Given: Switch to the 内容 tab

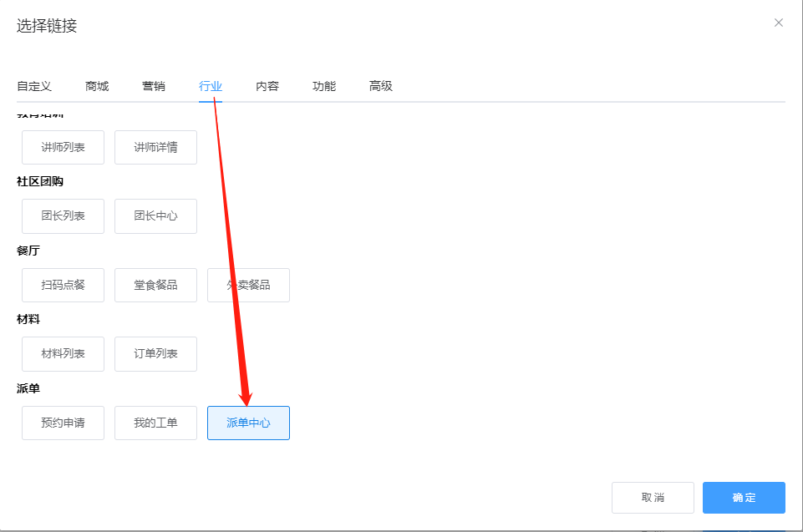Looking at the screenshot, I should pos(267,86).
